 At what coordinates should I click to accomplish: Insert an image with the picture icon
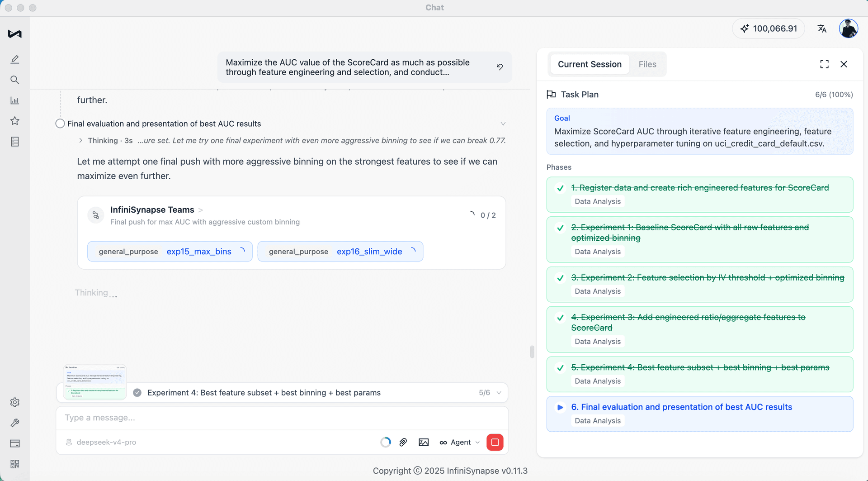(424, 442)
